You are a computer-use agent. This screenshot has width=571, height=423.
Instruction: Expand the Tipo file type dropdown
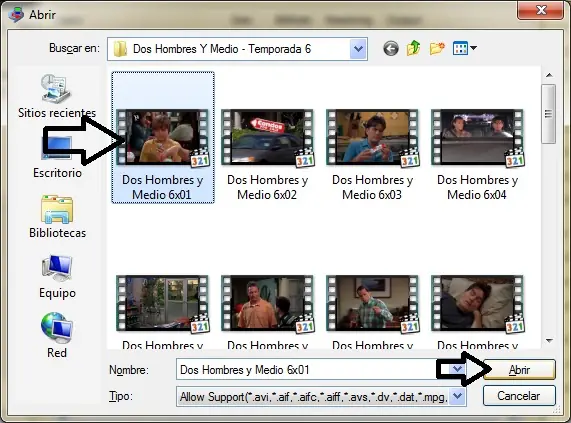pyautogui.click(x=457, y=396)
